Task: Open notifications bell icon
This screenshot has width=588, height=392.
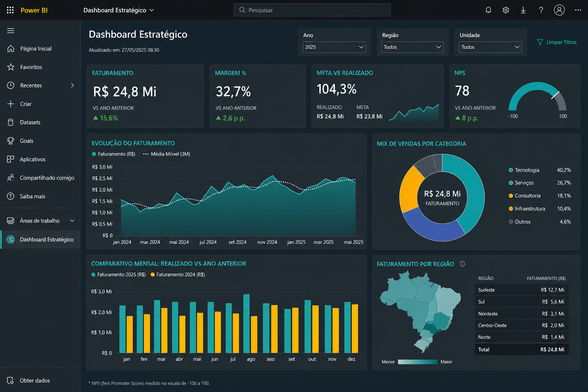Action: click(x=488, y=10)
